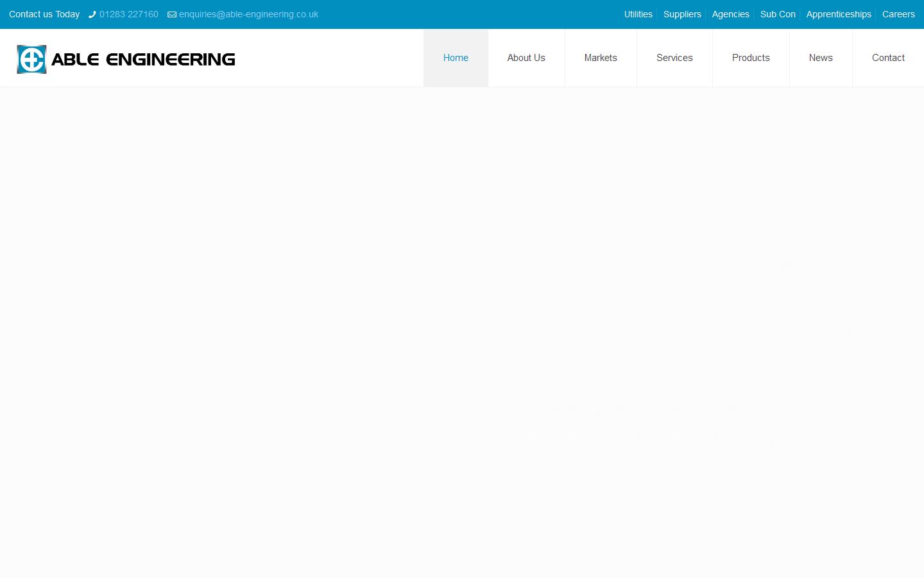This screenshot has width=924, height=578.
Task: Open the Markets section
Action: click(601, 58)
